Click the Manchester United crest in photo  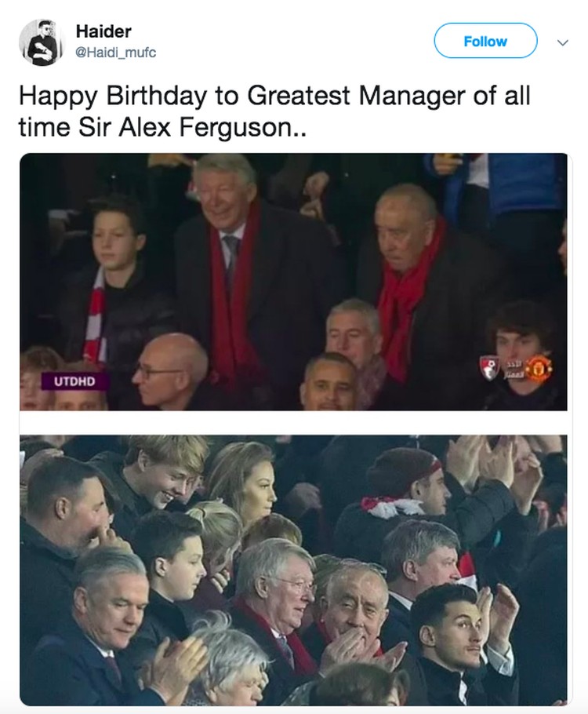[539, 368]
